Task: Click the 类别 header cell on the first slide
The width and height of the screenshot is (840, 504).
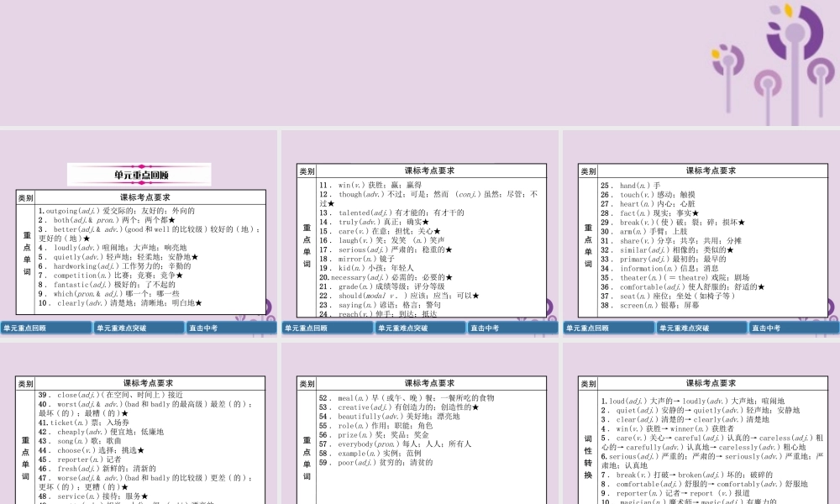Action: click(x=26, y=198)
